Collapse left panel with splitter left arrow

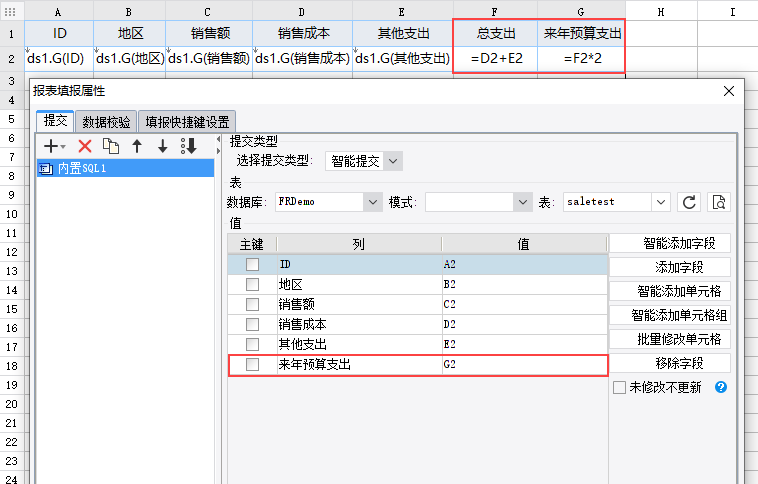point(219,139)
